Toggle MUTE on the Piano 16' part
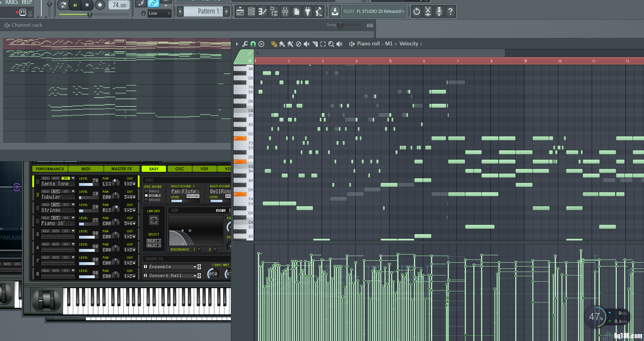644x341 pixels. (x=56, y=218)
